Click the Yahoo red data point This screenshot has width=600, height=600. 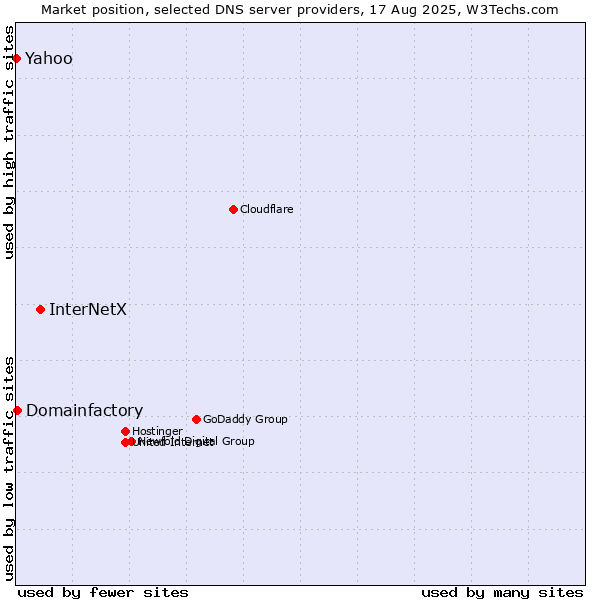click(16, 59)
